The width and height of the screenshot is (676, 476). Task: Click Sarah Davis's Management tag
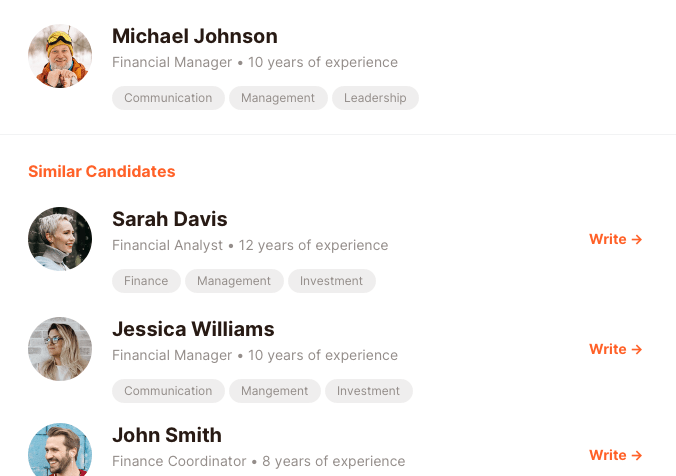click(x=234, y=281)
